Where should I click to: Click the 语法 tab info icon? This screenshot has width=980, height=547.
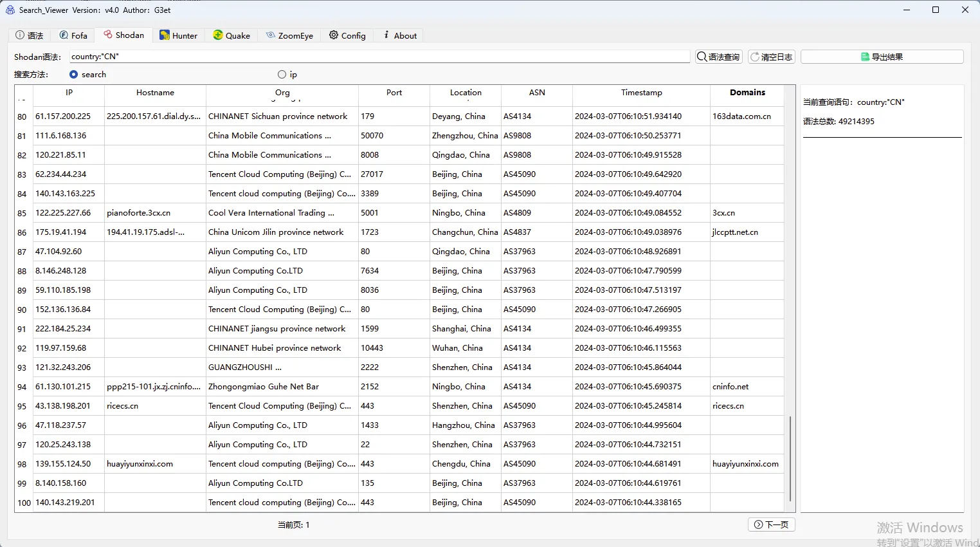point(20,35)
